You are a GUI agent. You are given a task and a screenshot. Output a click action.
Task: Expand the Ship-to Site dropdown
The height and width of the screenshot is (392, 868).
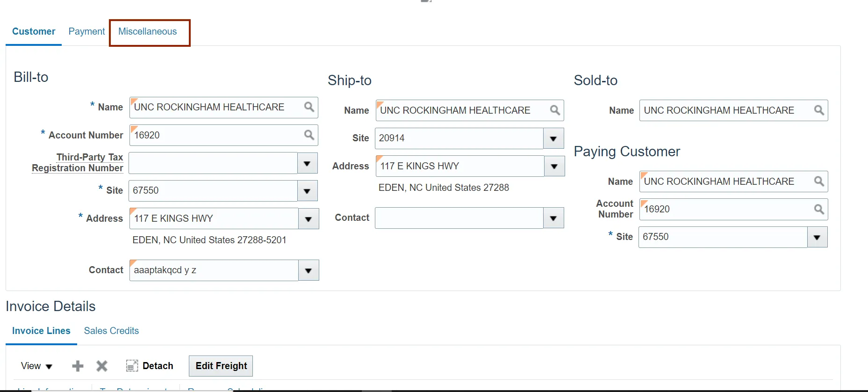tap(554, 138)
